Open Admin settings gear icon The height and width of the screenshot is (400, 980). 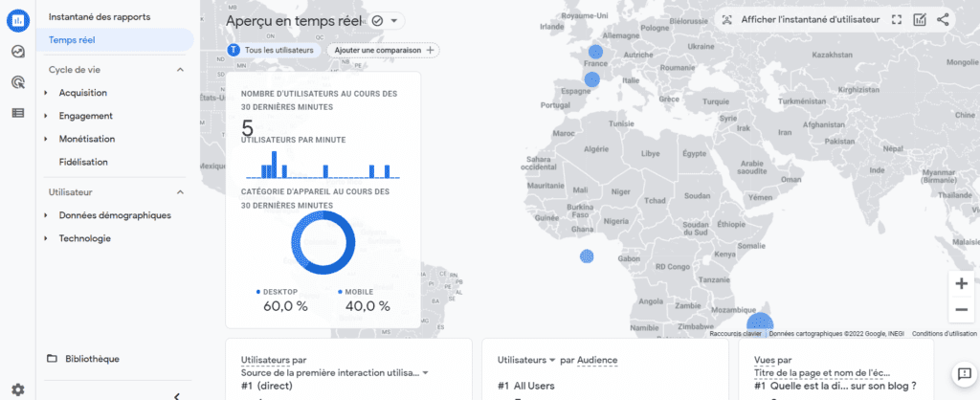17,389
